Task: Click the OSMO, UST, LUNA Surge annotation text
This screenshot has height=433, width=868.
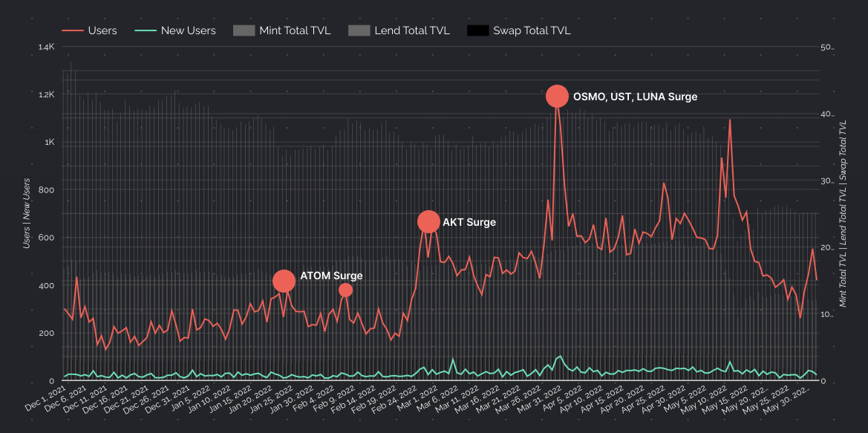Action: pos(635,97)
